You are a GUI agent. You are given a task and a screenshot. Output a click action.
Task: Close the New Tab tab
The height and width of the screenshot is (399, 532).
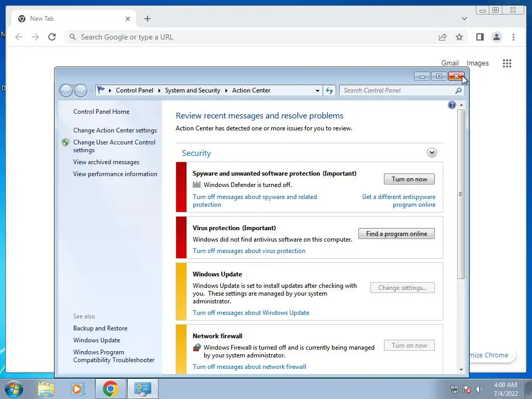[128, 19]
